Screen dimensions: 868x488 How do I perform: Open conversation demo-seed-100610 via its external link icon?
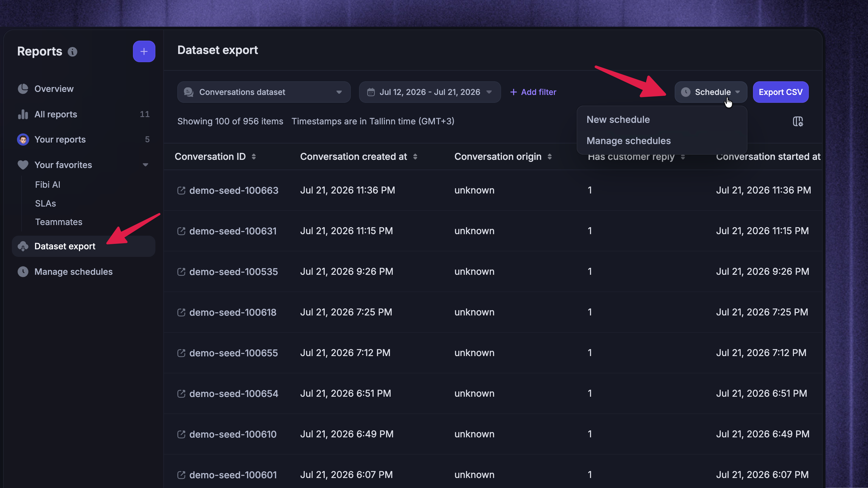pyautogui.click(x=181, y=434)
